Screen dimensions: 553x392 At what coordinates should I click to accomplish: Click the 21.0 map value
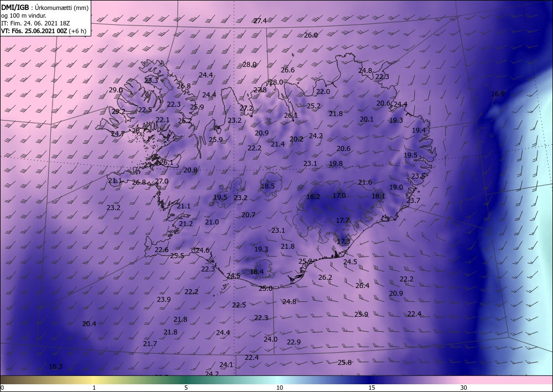(x=212, y=222)
